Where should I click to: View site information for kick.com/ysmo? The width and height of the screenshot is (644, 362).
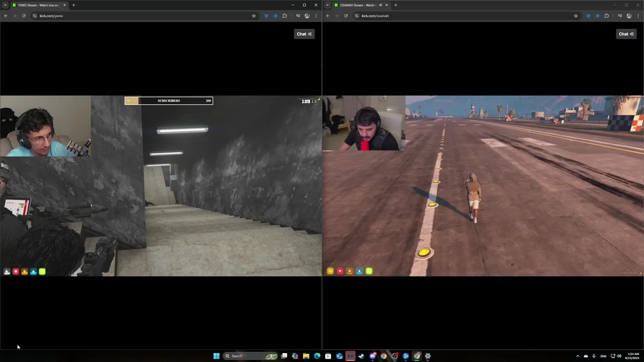[35, 16]
